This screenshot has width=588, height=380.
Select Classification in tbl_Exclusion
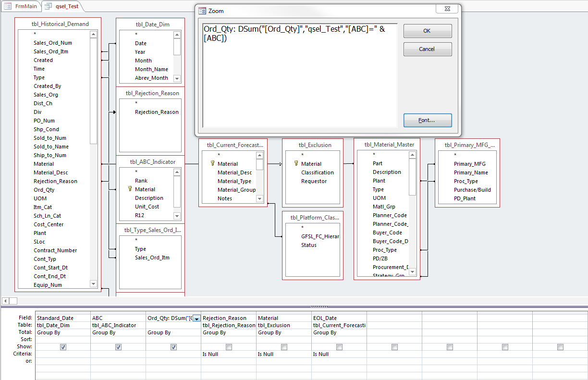[318, 172]
